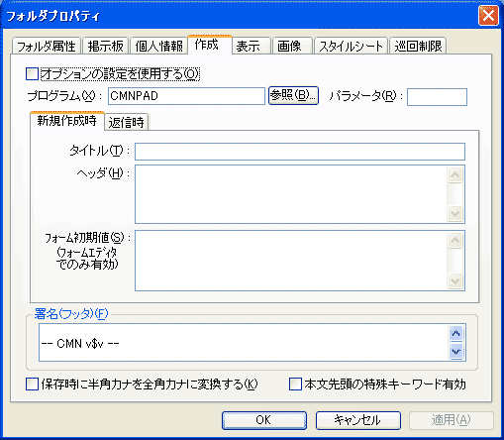Confirm with the OK button
Viewport: 504px width, 440px height.
pyautogui.click(x=264, y=420)
